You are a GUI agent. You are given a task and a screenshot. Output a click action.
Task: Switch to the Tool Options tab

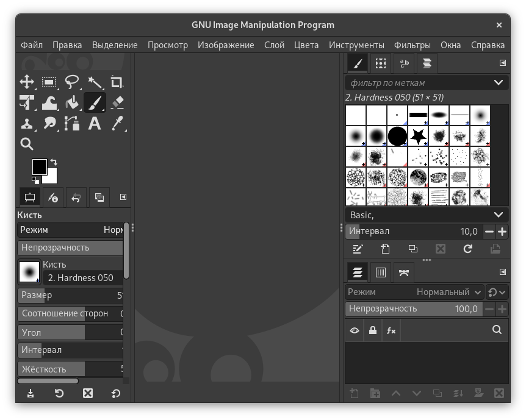click(29, 198)
